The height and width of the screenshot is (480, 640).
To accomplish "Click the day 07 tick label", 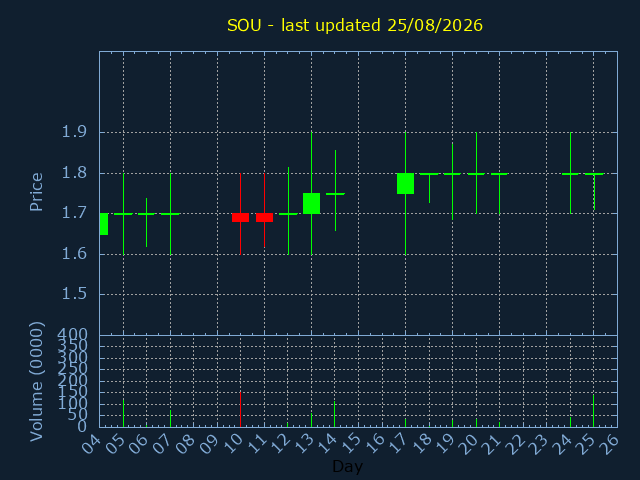I will tap(162, 444).
